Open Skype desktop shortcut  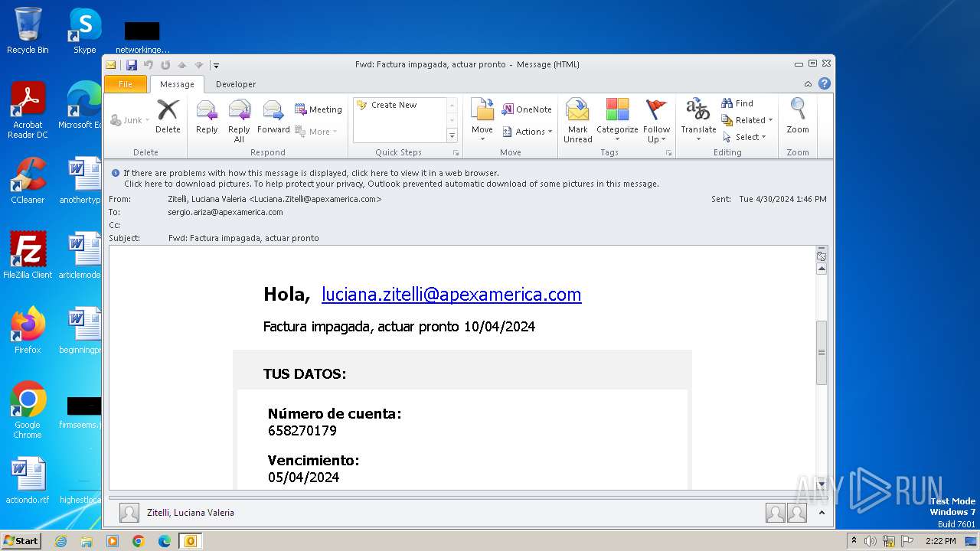pos(84,31)
